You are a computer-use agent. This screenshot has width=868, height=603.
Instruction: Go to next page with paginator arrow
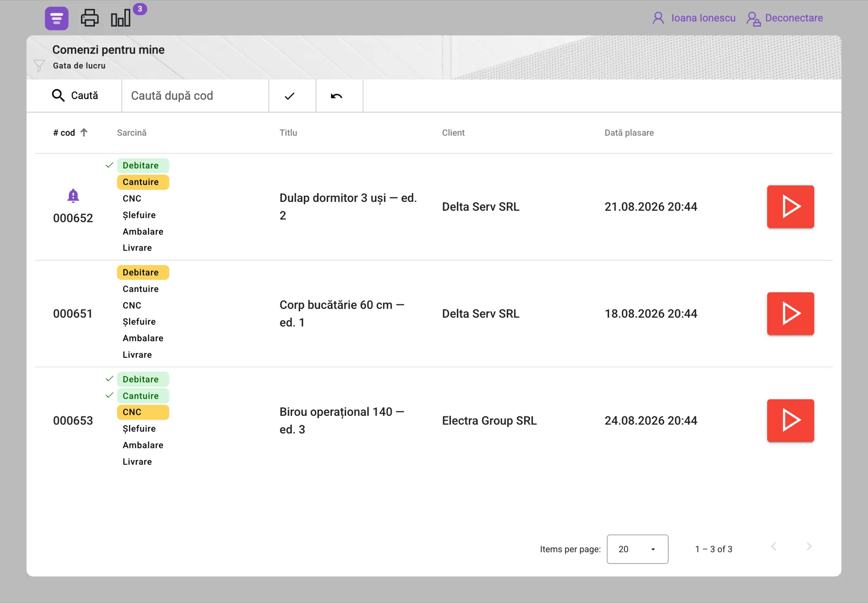(x=809, y=547)
